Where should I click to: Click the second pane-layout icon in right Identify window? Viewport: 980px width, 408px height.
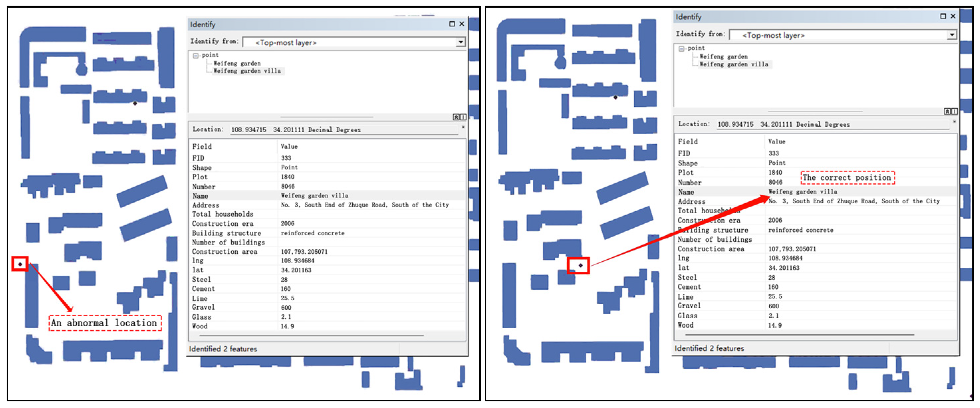click(954, 111)
